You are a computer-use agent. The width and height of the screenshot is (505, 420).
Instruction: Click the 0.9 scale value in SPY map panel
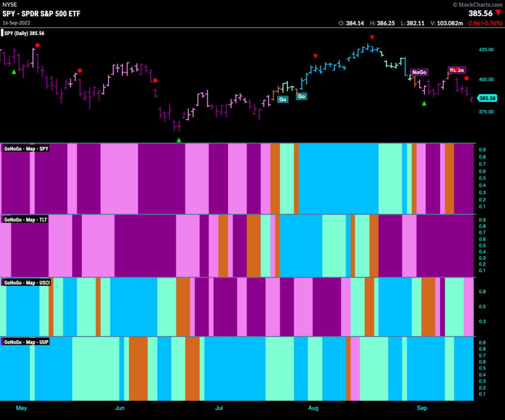(x=482, y=150)
